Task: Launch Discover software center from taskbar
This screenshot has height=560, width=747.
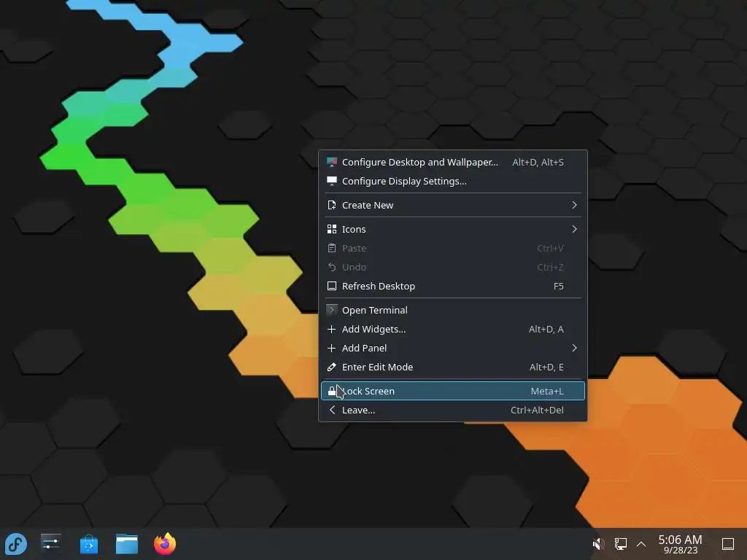Action: coord(88,544)
